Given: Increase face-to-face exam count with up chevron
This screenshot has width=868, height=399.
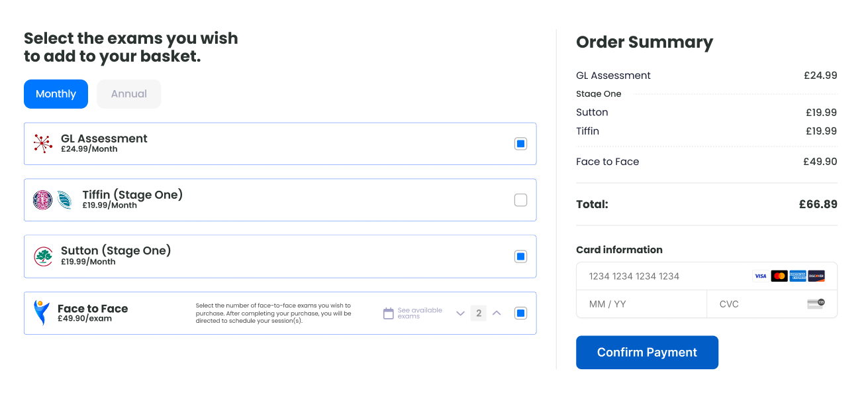Looking at the screenshot, I should pos(497,313).
